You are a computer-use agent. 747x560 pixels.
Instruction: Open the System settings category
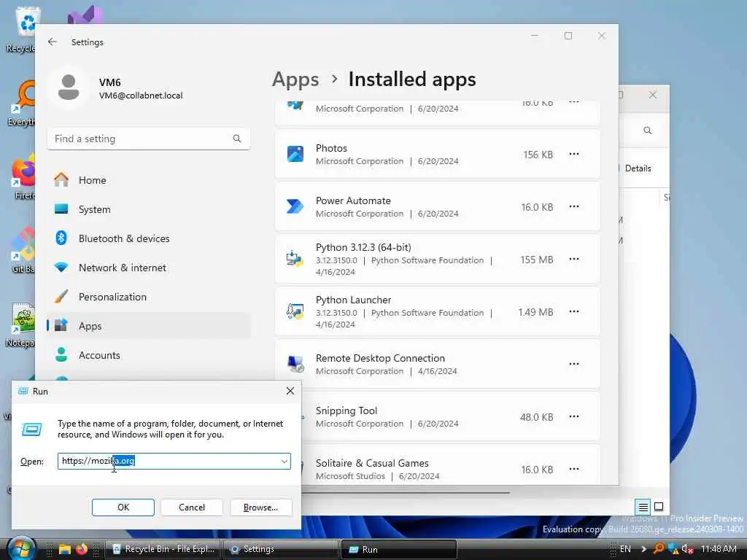coord(149,209)
